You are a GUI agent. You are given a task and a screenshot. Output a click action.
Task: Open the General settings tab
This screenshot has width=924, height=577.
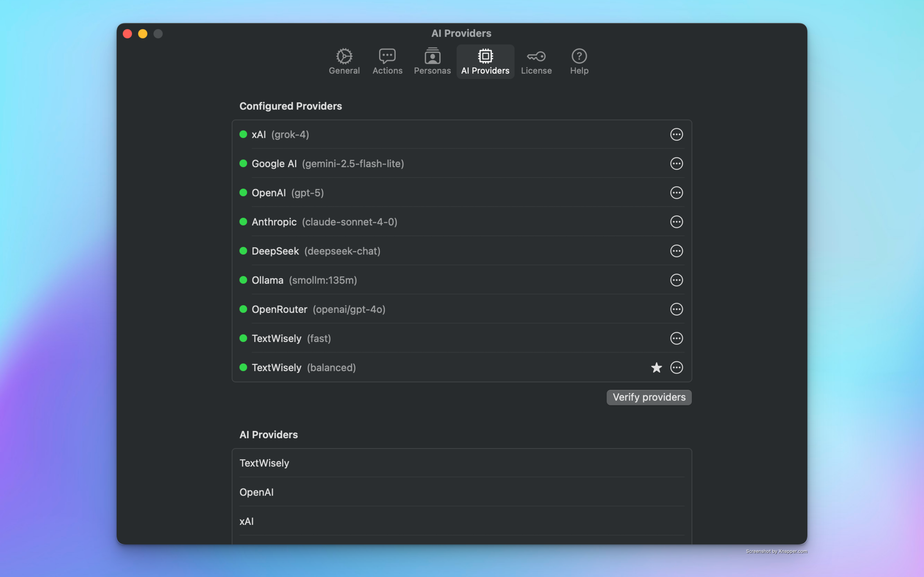(x=344, y=62)
